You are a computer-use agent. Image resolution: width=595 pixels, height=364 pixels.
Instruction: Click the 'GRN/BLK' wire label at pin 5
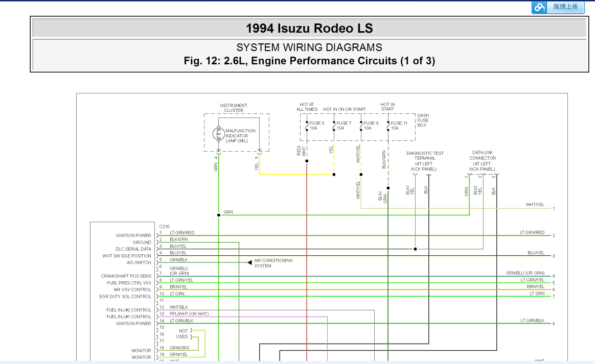pos(179,260)
